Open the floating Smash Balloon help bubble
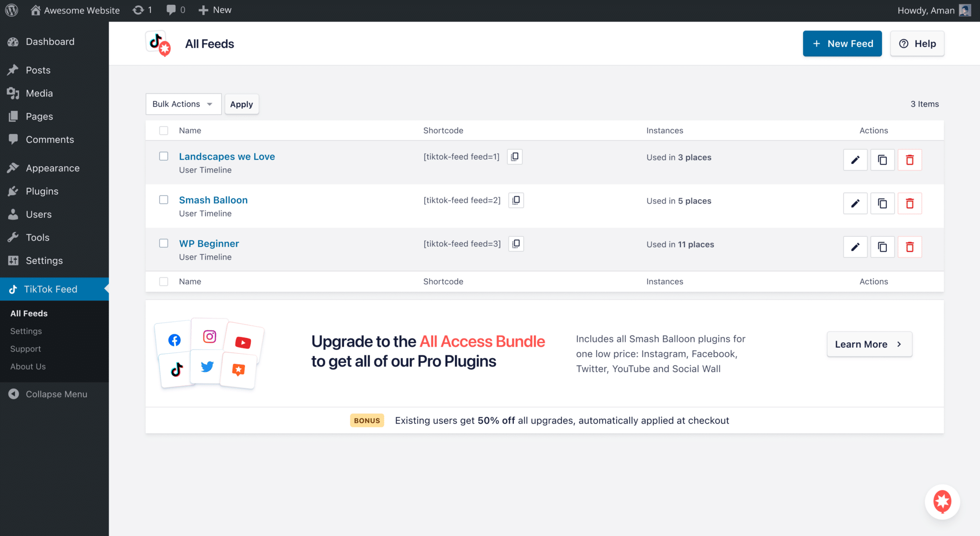 pos(942,502)
